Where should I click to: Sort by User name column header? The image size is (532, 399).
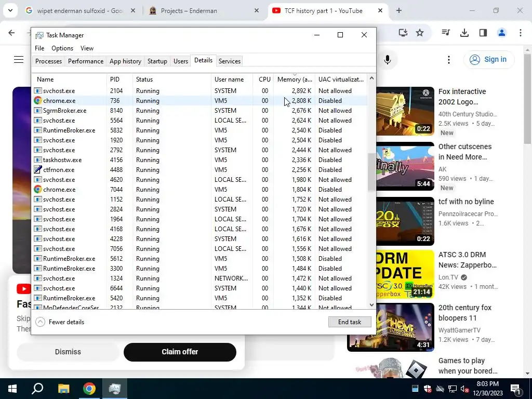[232, 79]
